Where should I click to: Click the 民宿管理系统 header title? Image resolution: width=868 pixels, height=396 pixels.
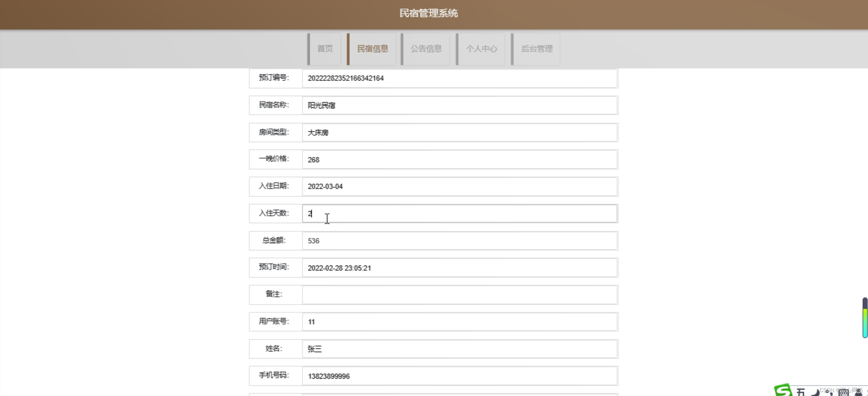[x=428, y=13]
